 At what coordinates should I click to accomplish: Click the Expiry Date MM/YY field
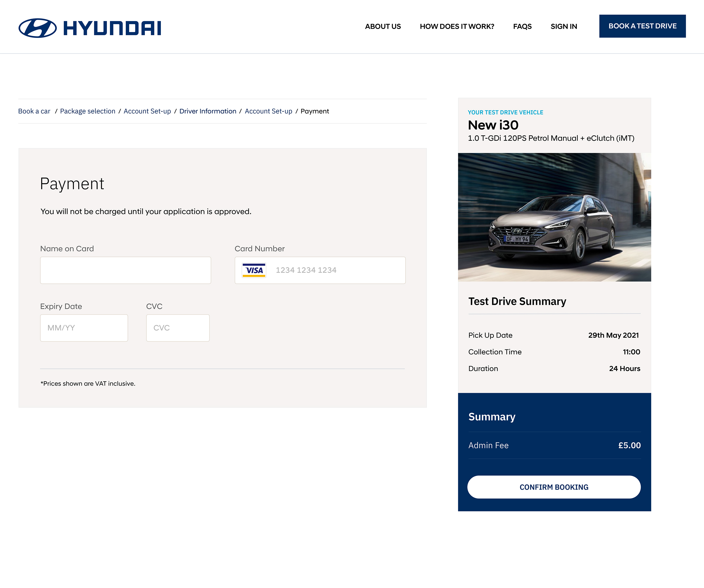tap(84, 328)
